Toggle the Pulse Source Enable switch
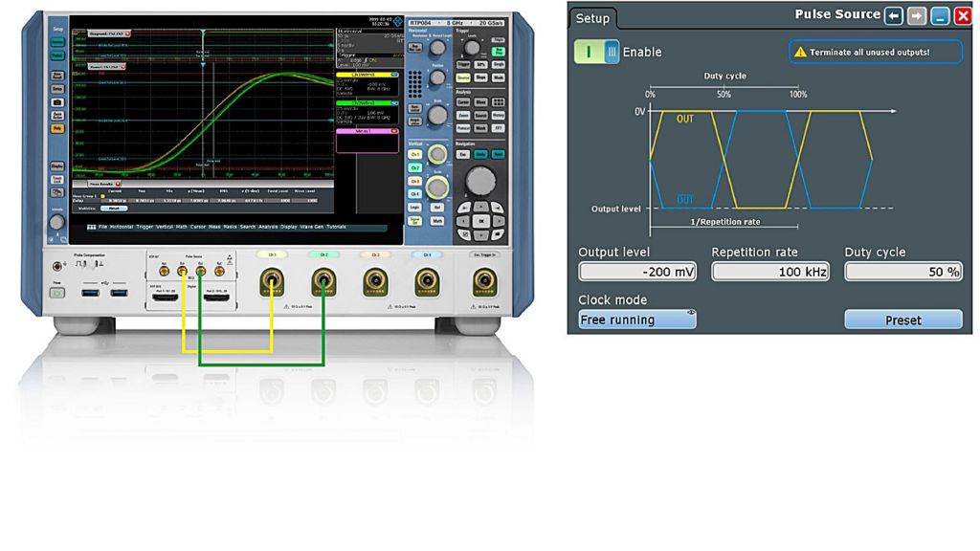The height and width of the screenshot is (551, 980). click(x=597, y=52)
